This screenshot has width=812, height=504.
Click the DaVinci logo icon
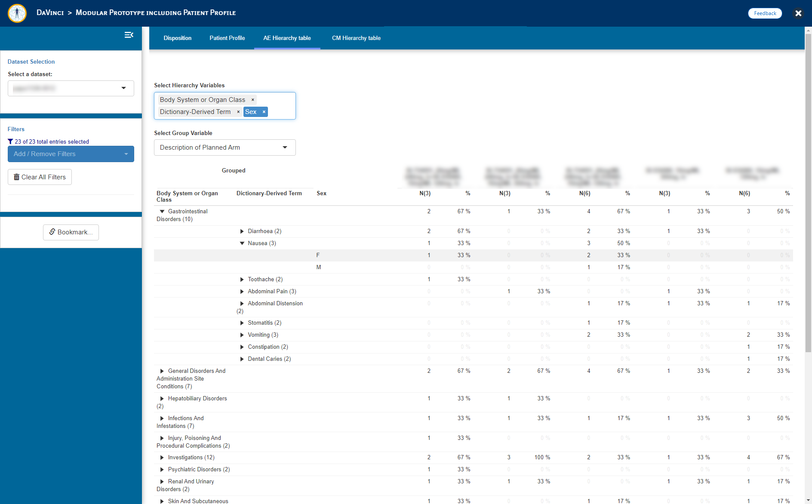tap(17, 13)
